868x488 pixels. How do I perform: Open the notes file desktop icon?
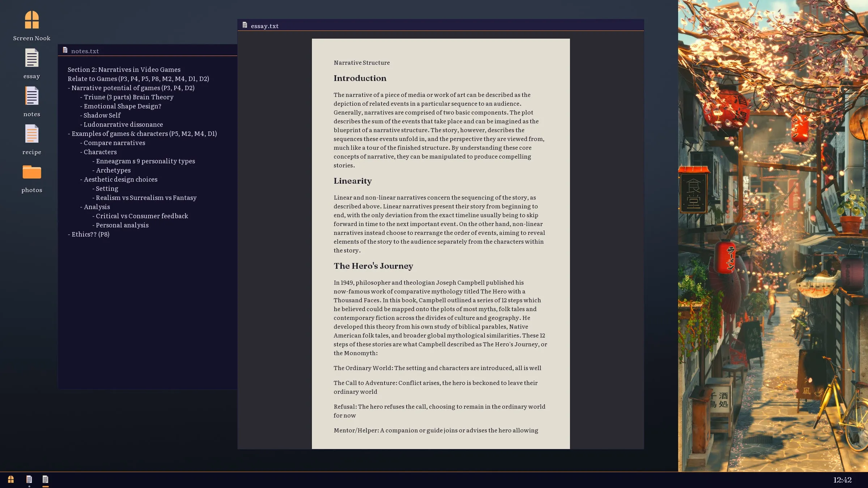pyautogui.click(x=32, y=96)
